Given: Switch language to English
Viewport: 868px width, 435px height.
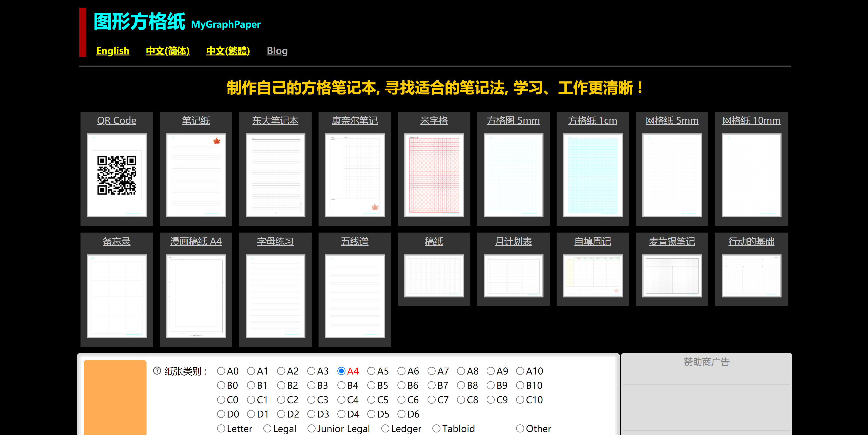Looking at the screenshot, I should pos(113,51).
